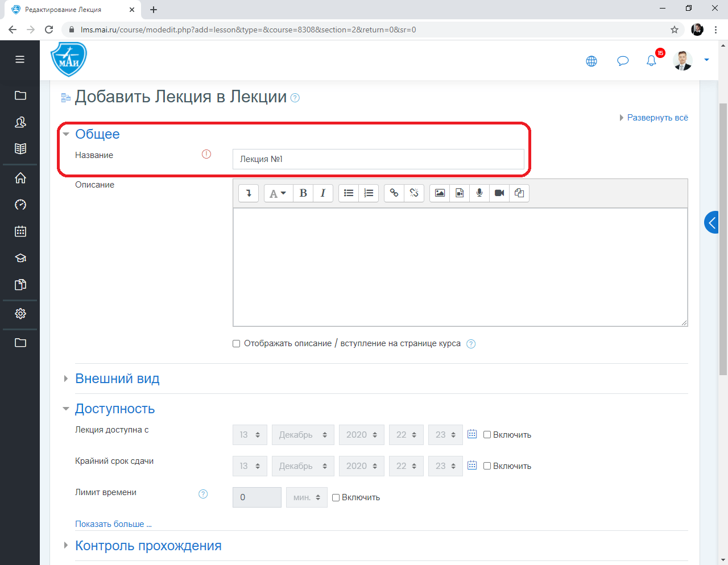Open manage files icon in the editor
This screenshot has width=728, height=565.
[519, 193]
